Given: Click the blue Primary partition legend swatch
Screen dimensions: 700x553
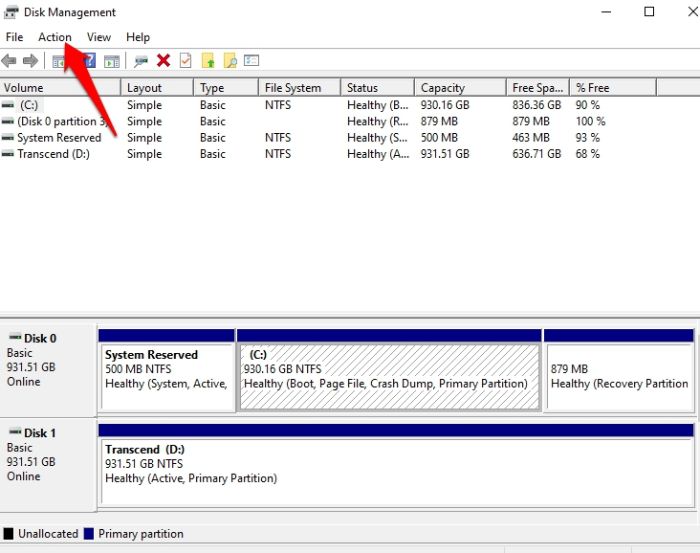Looking at the screenshot, I should coord(89,534).
